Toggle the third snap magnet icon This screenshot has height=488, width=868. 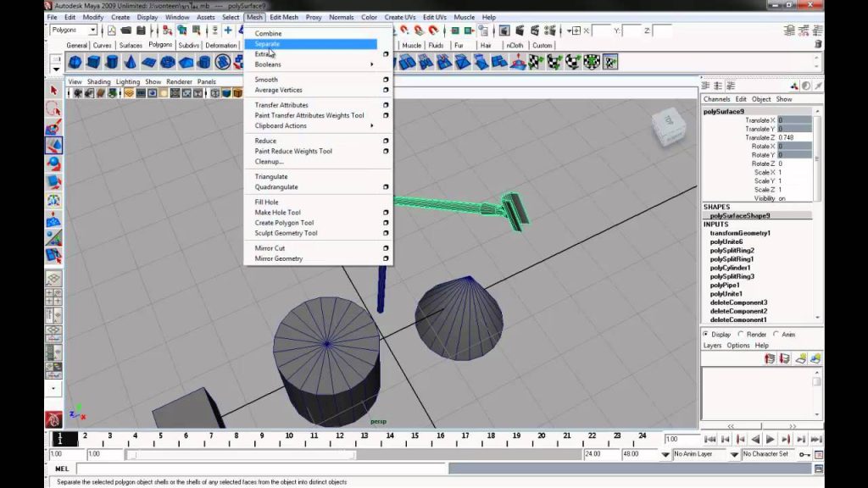[433, 30]
